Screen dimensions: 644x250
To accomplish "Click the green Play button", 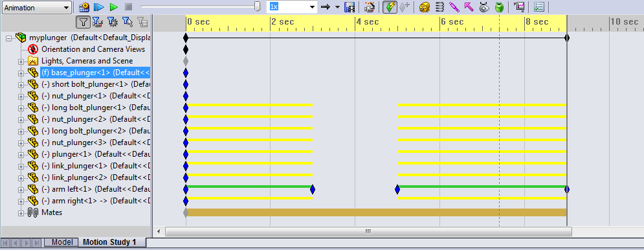I will click(114, 7).
